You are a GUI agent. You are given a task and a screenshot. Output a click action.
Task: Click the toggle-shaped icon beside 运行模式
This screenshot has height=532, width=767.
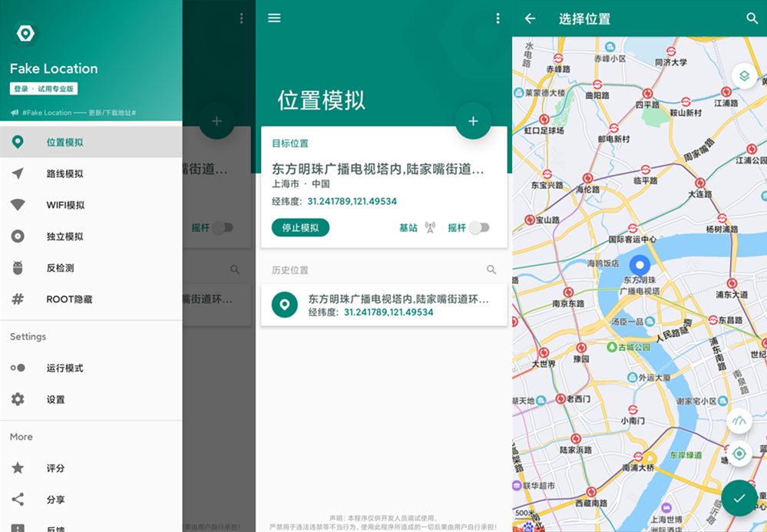[x=18, y=368]
